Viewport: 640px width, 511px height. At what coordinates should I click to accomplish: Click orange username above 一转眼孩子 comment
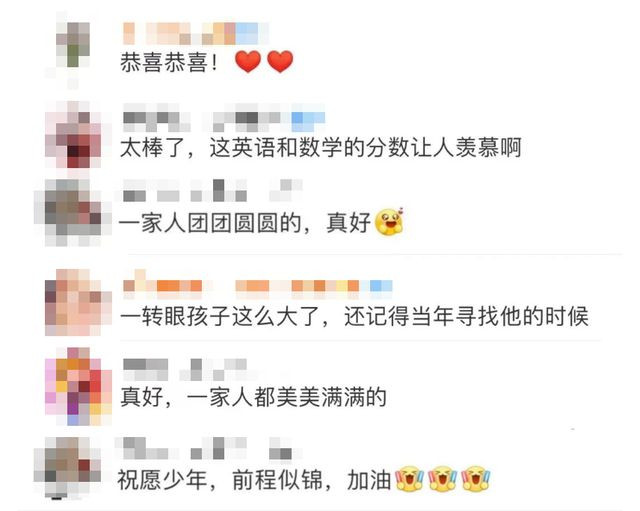tap(258, 282)
